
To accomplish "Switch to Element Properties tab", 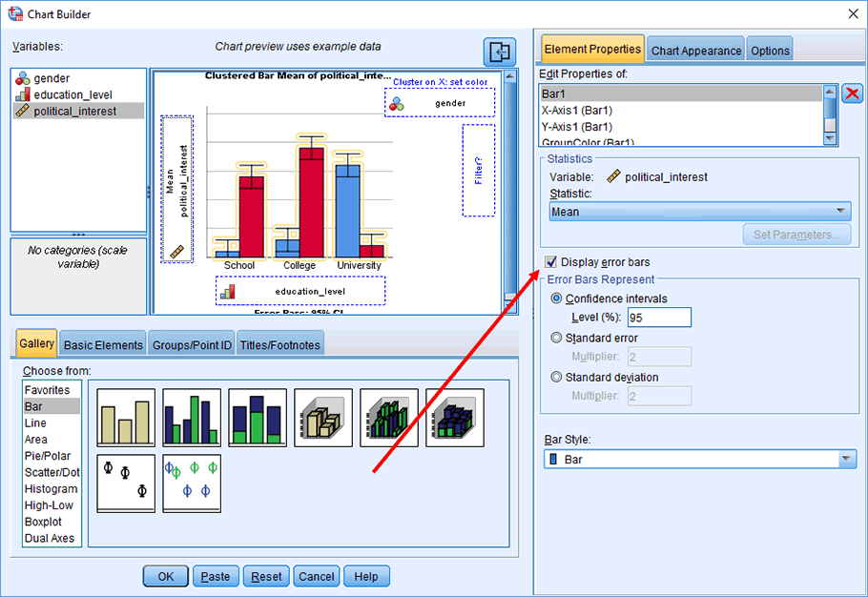I will pyautogui.click(x=592, y=50).
